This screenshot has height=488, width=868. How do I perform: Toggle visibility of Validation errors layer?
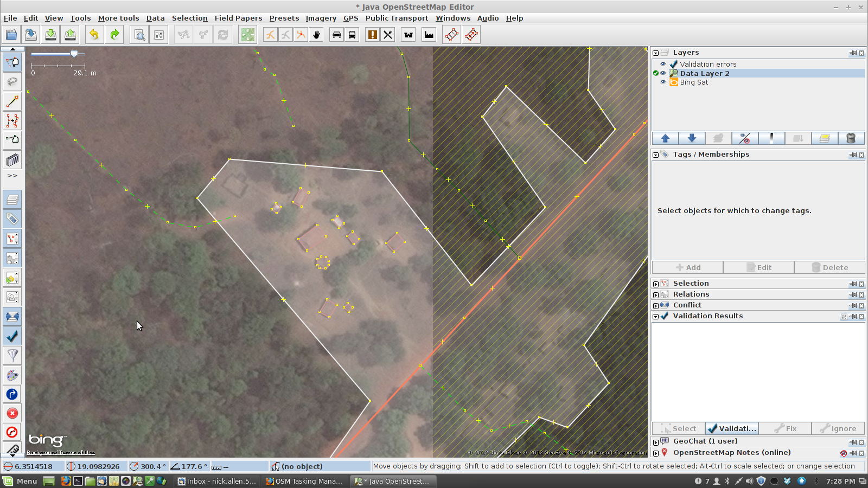coord(663,64)
